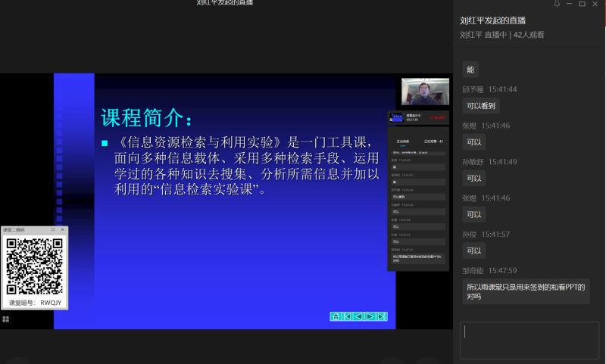Image resolution: width=606 pixels, height=364 pixels.
Task: Pin the live stream window on top
Action: coord(557,4)
